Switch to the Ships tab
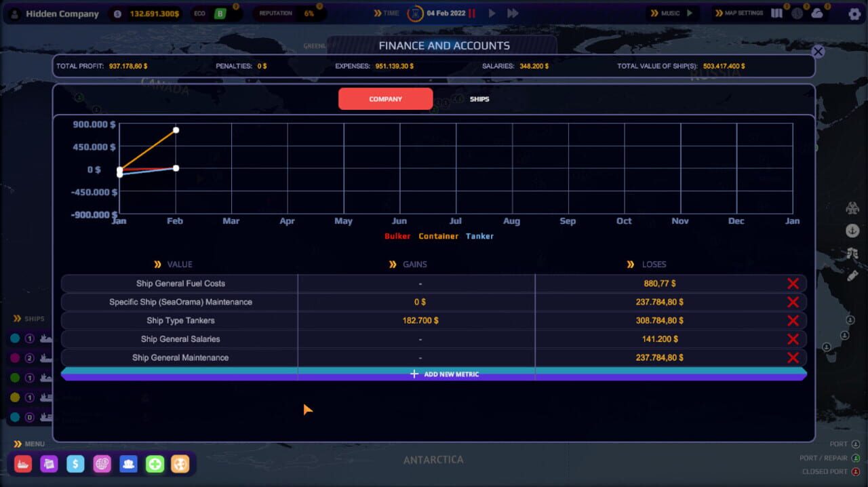Viewport: 868px width, 487px height. (x=479, y=99)
